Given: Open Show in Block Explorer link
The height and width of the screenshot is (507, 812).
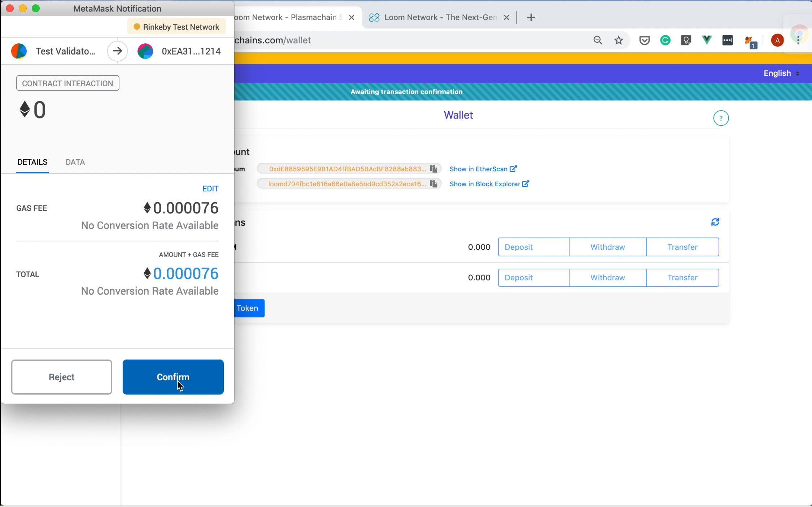Looking at the screenshot, I should click(x=489, y=184).
